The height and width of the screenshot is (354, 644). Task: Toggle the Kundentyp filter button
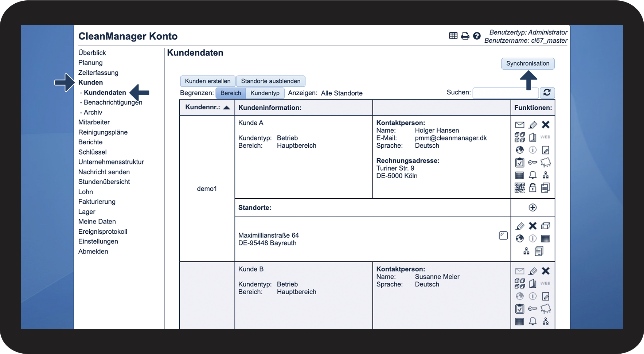pyautogui.click(x=265, y=93)
